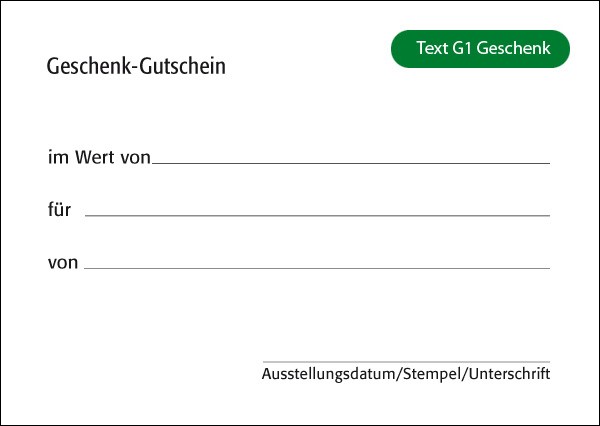Click the standalone von label on third row
This screenshot has width=600, height=426.
(x=63, y=263)
